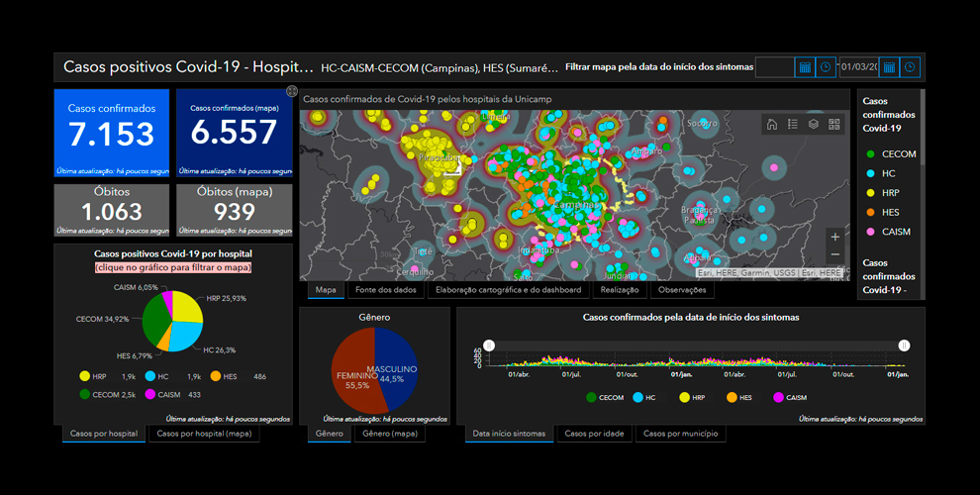980x495 pixels.
Task: Expand the Casos confirmados (mapa) panel icon
Action: click(x=292, y=92)
